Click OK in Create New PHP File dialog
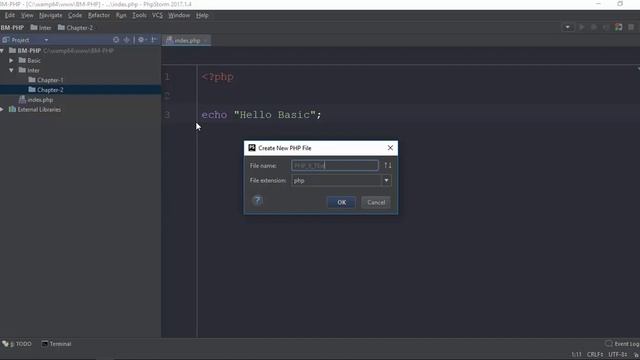Image resolution: width=640 pixels, height=360 pixels. 341,202
